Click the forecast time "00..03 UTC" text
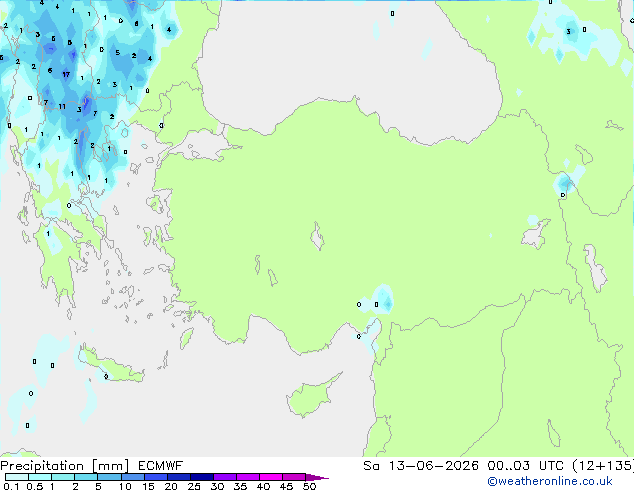 point(525,466)
